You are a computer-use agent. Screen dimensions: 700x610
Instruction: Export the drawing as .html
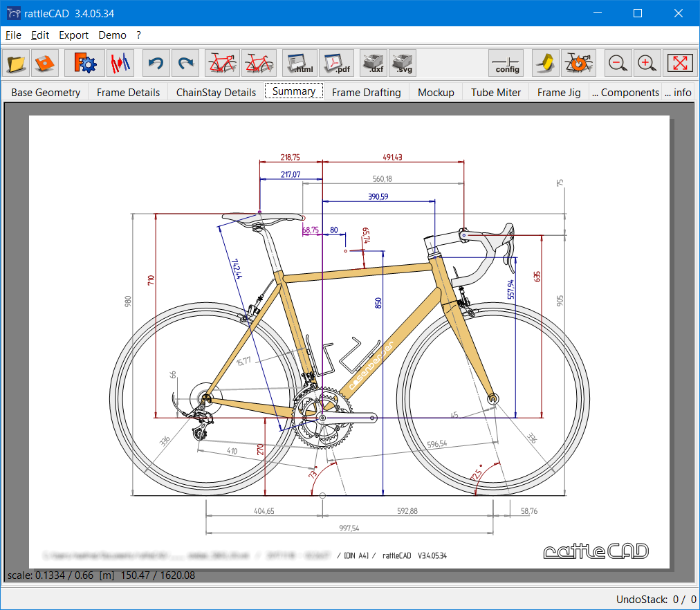pyautogui.click(x=300, y=63)
